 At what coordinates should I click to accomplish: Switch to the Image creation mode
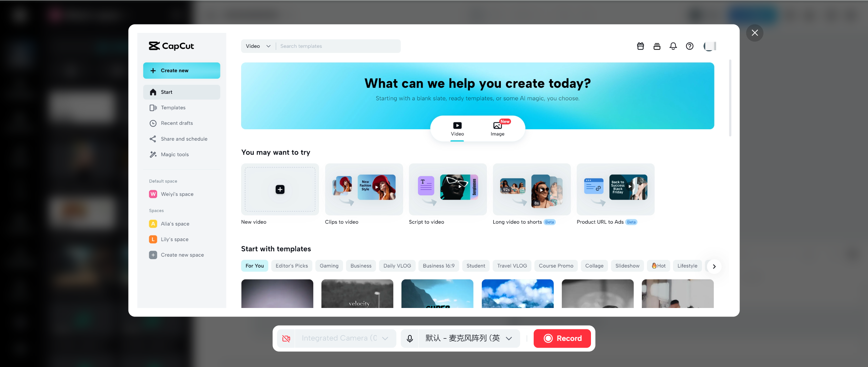click(x=497, y=129)
